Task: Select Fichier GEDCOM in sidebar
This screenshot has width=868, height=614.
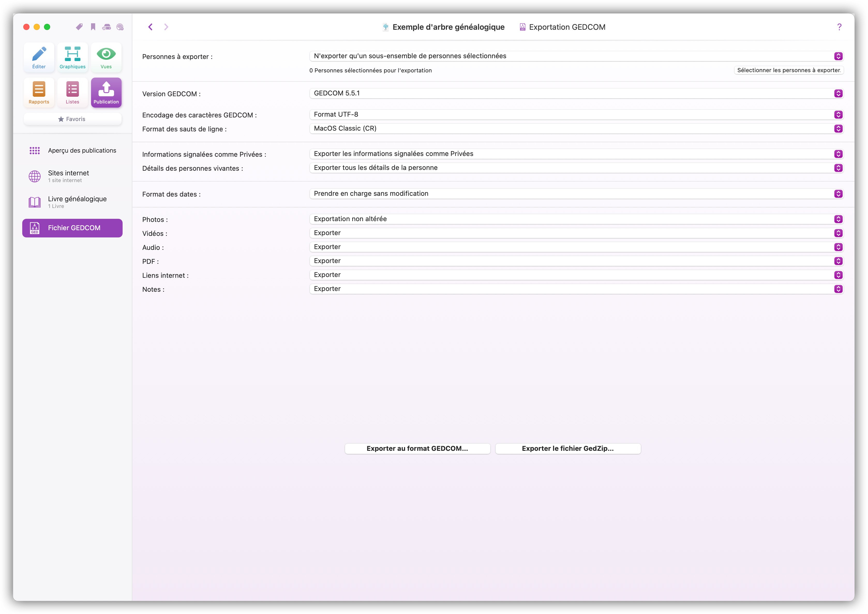Action: pyautogui.click(x=73, y=228)
